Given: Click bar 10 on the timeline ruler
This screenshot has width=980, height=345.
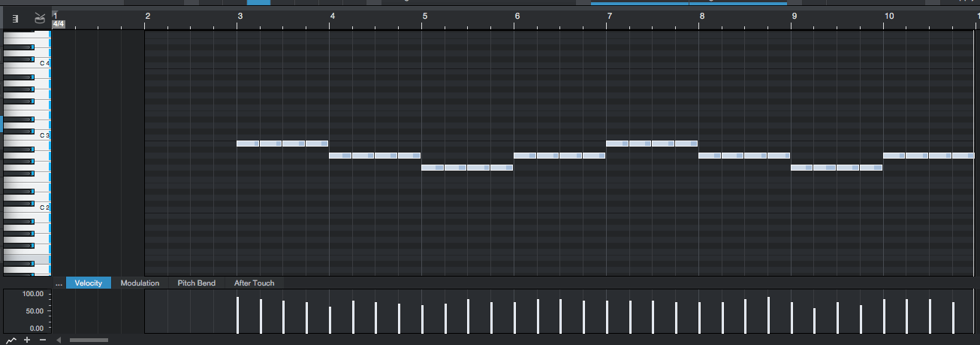Looking at the screenshot, I should [888, 16].
